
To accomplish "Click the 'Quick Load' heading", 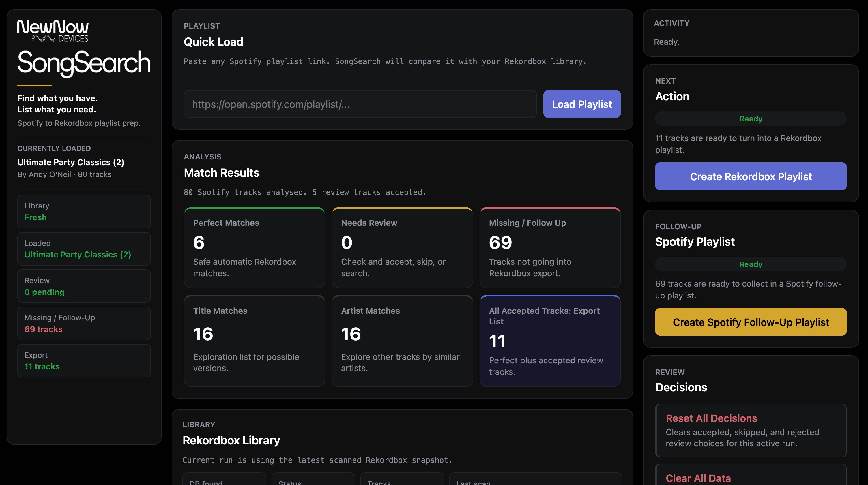I will 213,42.
